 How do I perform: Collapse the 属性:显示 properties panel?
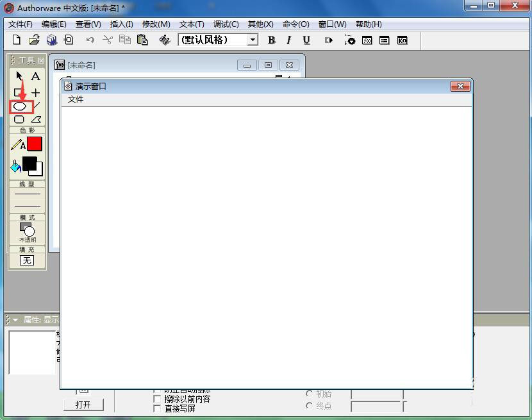14,319
